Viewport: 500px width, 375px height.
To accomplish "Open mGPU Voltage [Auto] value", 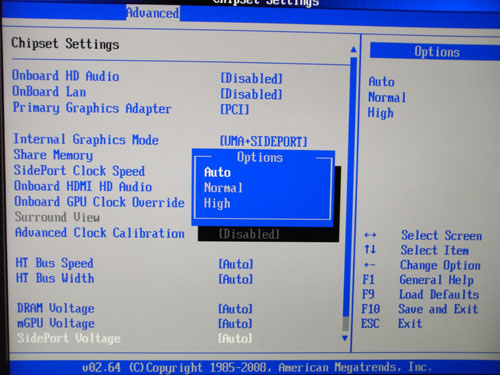I will (235, 324).
